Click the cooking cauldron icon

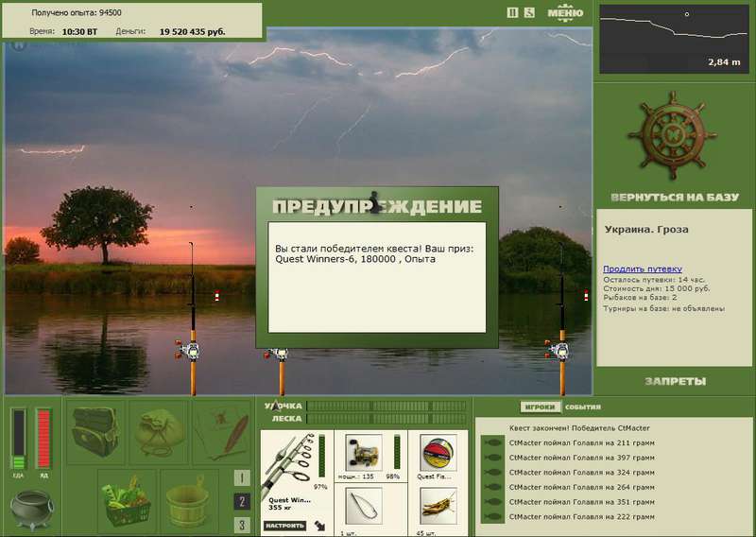(32, 510)
